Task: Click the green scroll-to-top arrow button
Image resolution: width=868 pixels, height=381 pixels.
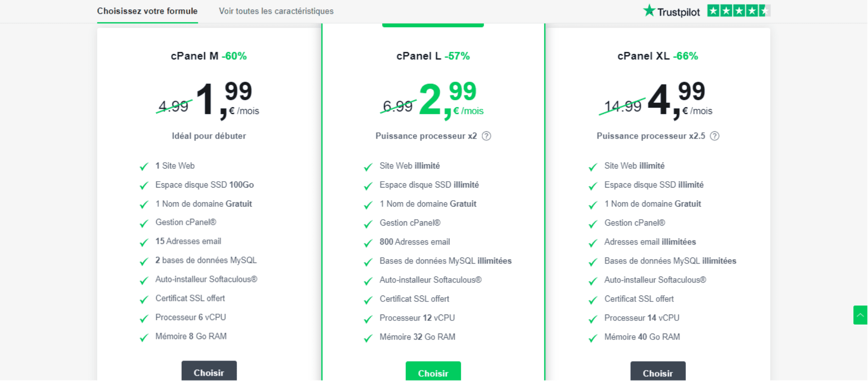Action: [860, 315]
